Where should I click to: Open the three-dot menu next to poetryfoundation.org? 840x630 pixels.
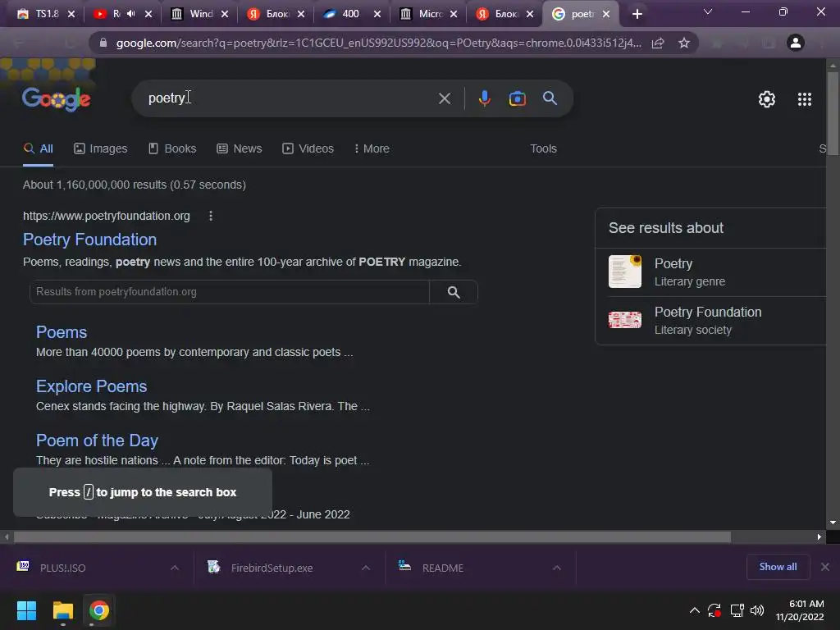tap(211, 216)
